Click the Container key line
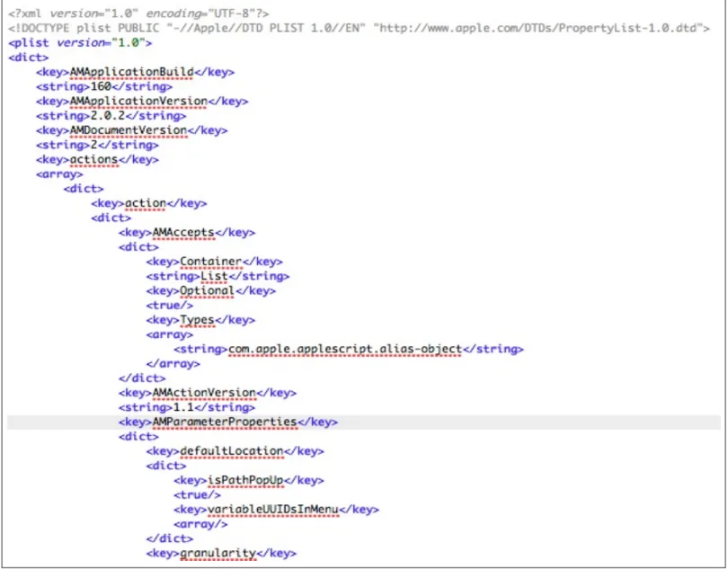728x569 pixels. click(x=215, y=262)
